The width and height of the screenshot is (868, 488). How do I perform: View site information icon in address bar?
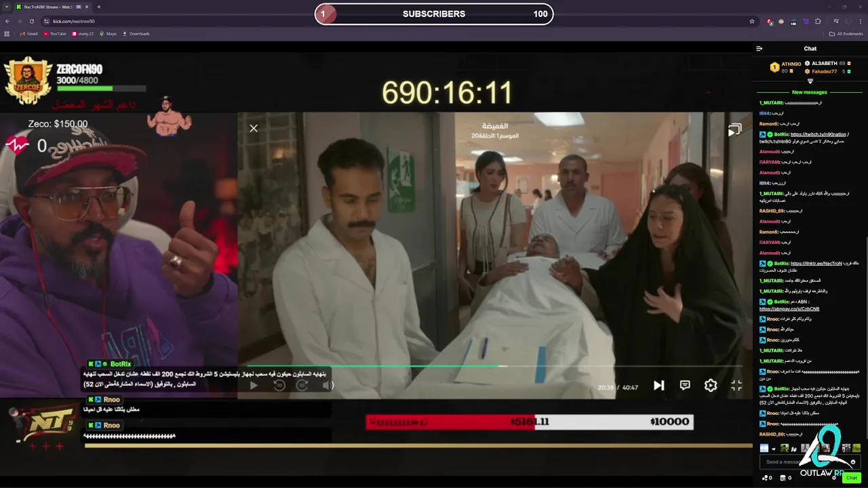[47, 21]
